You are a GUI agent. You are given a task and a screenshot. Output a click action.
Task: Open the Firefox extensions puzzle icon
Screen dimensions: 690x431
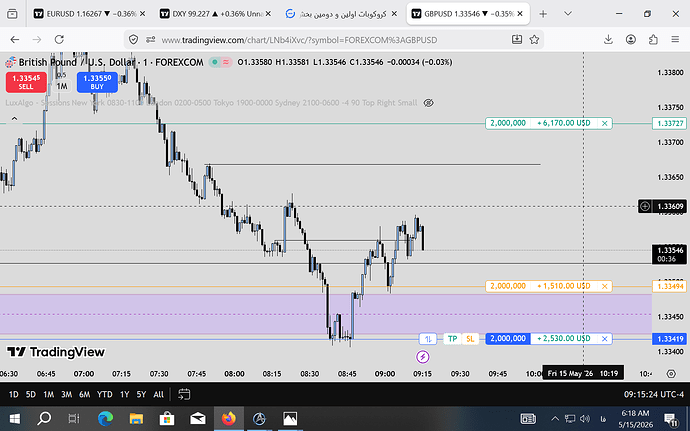point(653,40)
